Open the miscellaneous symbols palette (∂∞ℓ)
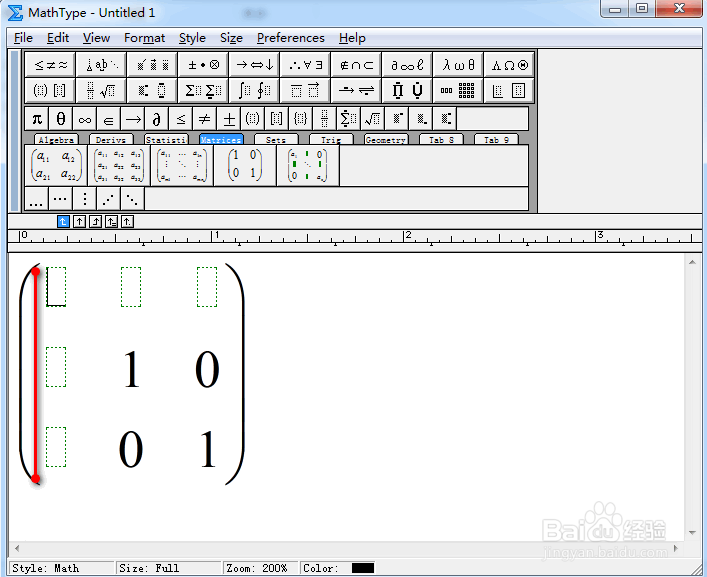 (407, 65)
